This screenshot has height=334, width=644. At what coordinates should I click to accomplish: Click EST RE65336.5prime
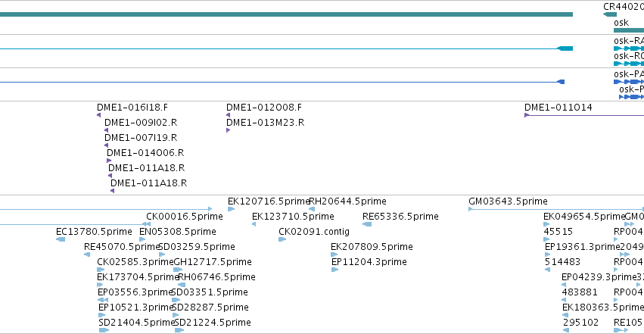coord(400,217)
